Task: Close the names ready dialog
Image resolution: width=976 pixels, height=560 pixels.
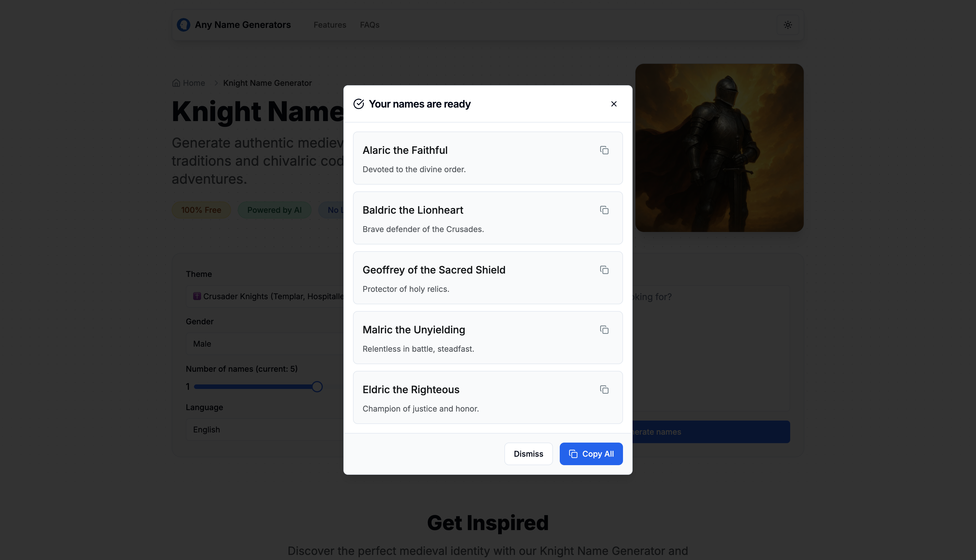Action: click(x=614, y=104)
